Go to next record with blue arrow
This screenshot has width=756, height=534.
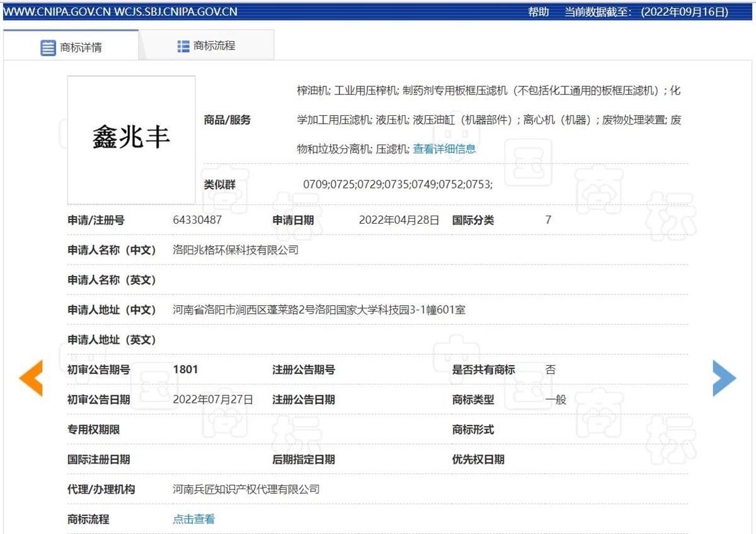point(724,378)
